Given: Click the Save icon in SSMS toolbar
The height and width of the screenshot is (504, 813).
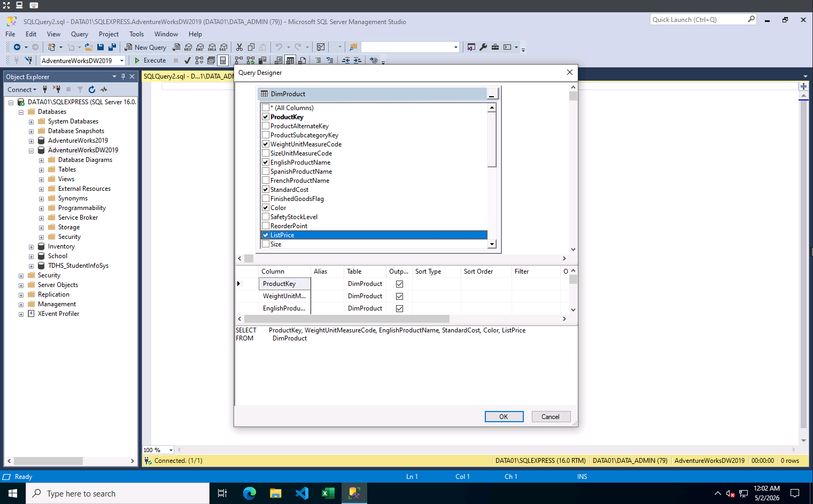Looking at the screenshot, I should tap(100, 47).
